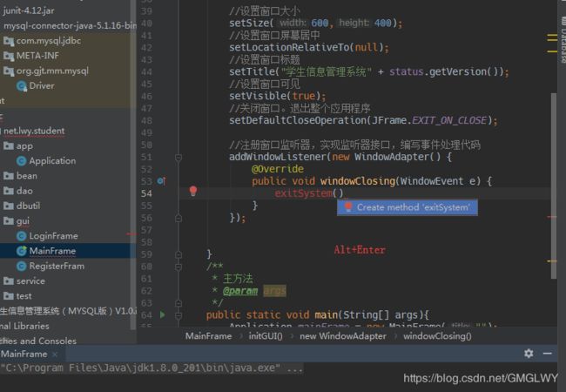Select 'Create method exitSystem' suggestion
Viewport: 566px width, 392px height.
tap(408, 207)
